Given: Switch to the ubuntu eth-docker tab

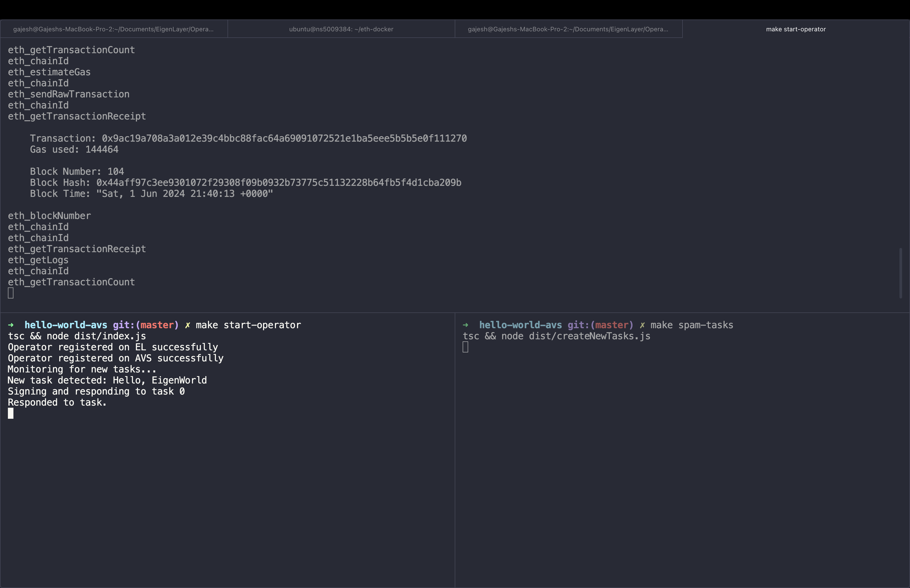Looking at the screenshot, I should click(341, 29).
